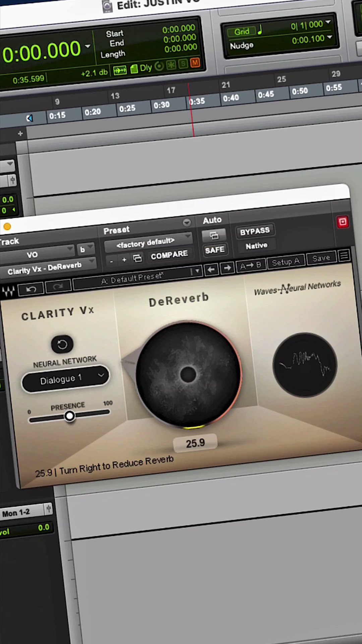This screenshot has width=362, height=644.
Task: Click the Native label button
Action: coord(256,246)
